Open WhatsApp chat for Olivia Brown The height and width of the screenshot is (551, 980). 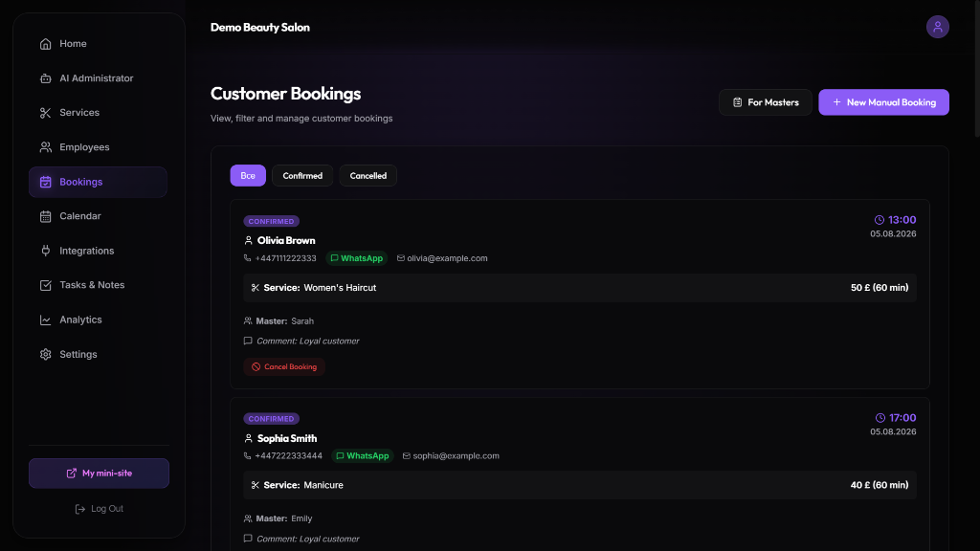[x=357, y=258]
